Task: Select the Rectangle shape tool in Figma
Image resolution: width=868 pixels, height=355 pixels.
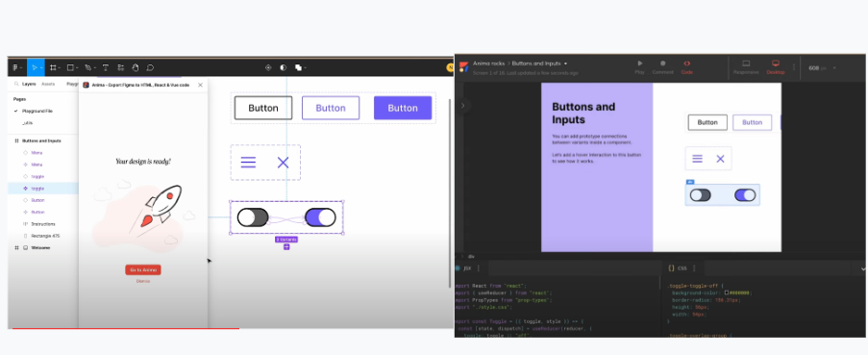Action: (x=70, y=67)
